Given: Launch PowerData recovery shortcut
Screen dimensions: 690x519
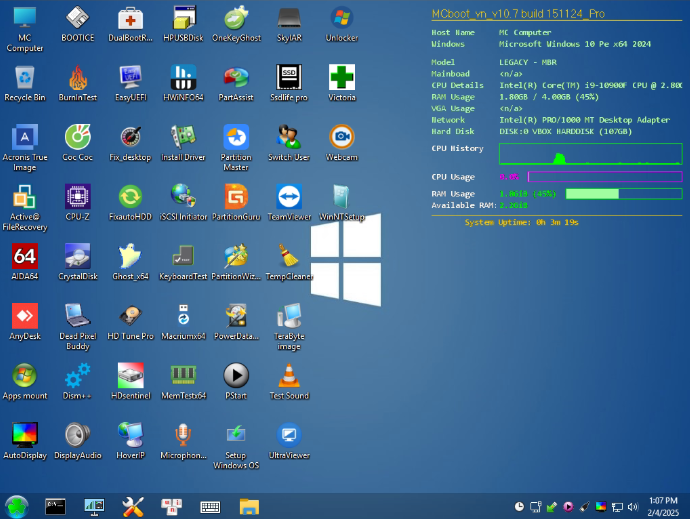Looking at the screenshot, I should [236, 322].
